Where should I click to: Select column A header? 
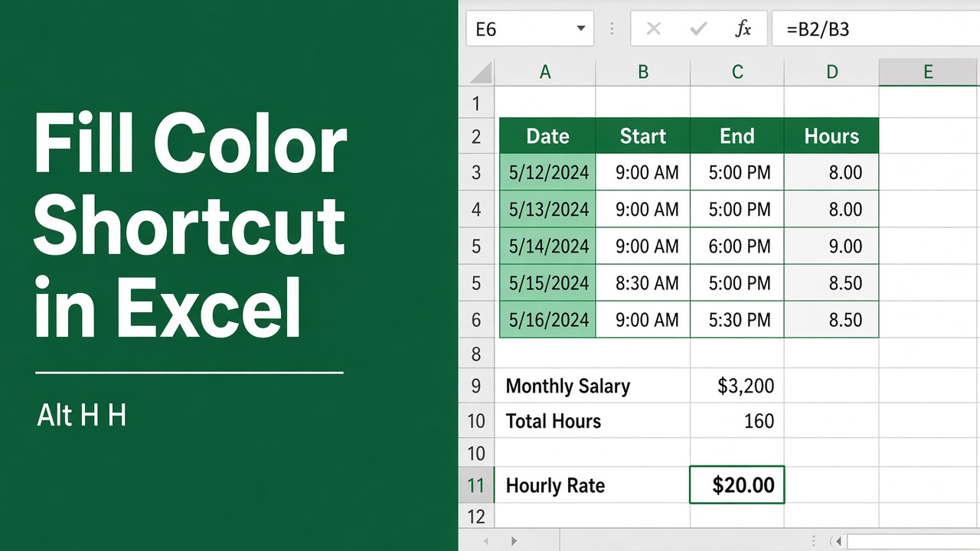[x=545, y=72]
